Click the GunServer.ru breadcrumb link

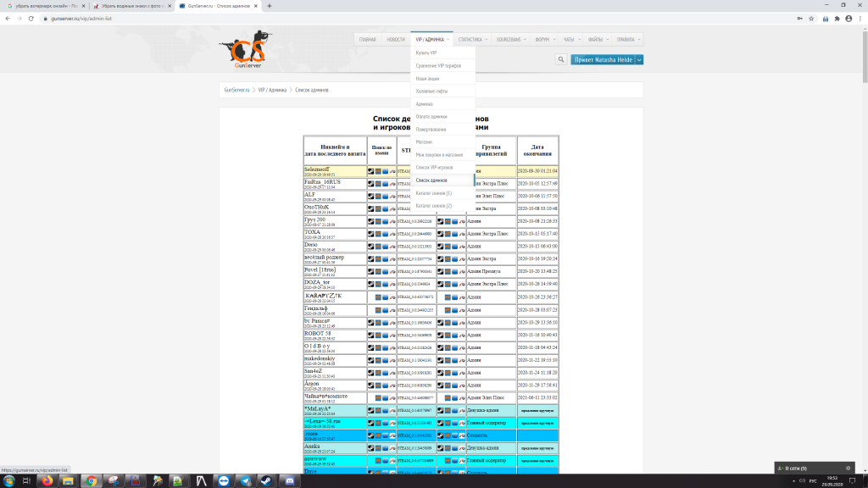tap(236, 90)
